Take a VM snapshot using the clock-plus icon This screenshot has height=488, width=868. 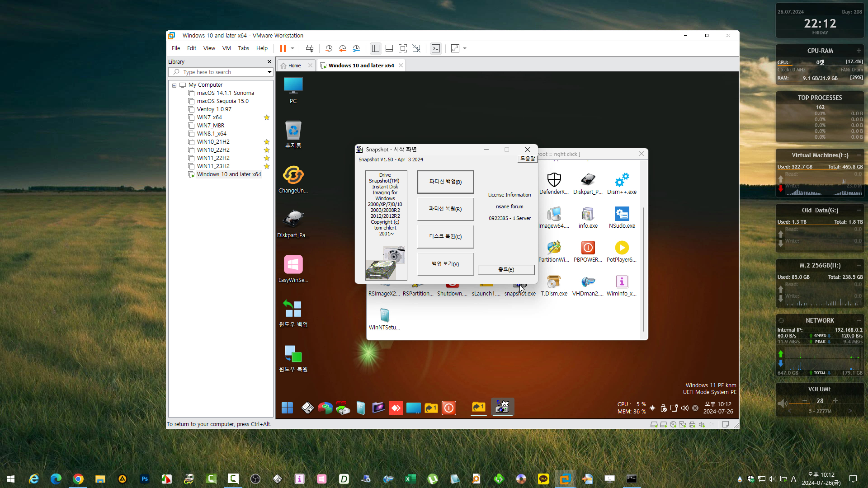point(329,48)
